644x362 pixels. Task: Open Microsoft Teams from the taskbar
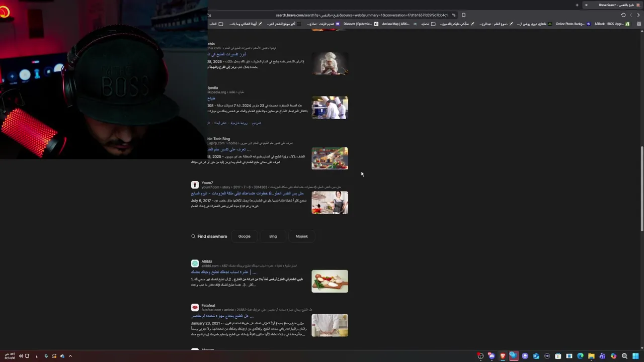click(602, 356)
